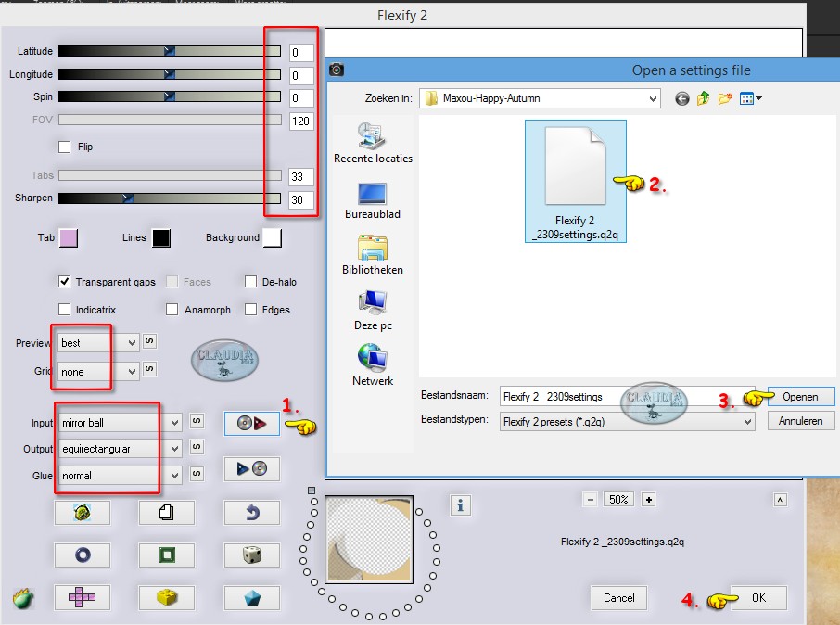The width and height of the screenshot is (840, 625).
Task: Select Bureaublad in sidebar
Action: click(x=373, y=201)
